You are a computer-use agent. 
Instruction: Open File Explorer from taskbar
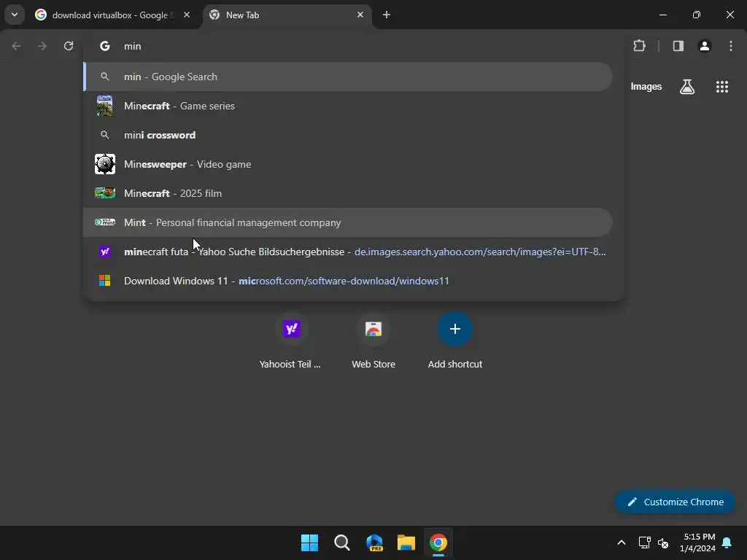pos(406,542)
